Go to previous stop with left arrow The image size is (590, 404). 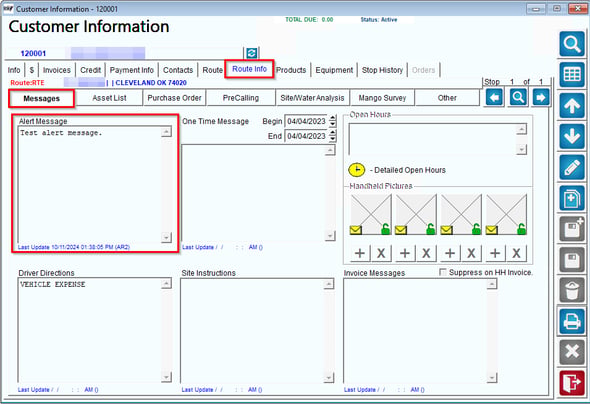tap(494, 98)
